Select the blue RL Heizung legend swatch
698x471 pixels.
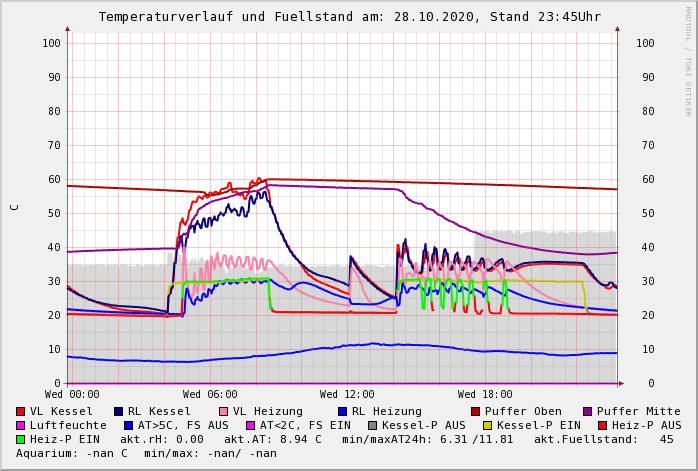click(x=342, y=412)
